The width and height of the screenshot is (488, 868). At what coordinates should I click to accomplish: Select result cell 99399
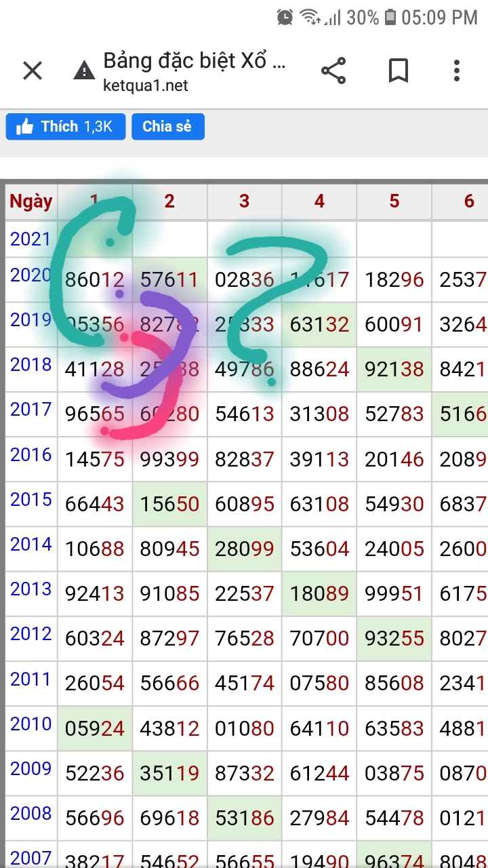pyautogui.click(x=169, y=459)
